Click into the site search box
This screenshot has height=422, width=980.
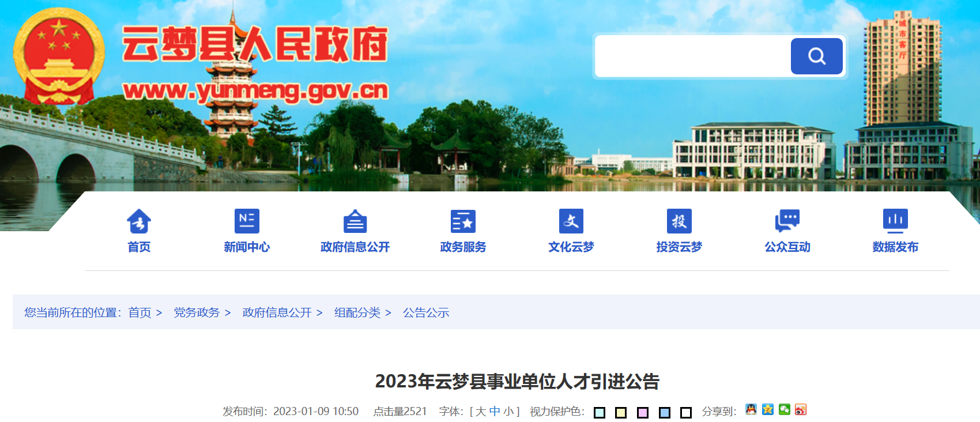(x=693, y=56)
